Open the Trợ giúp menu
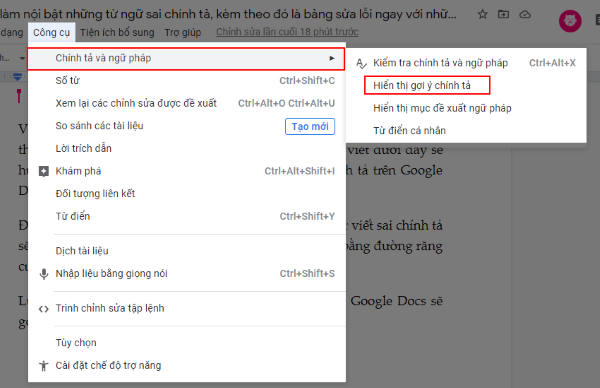Image resolution: width=600 pixels, height=388 pixels. coord(183,33)
